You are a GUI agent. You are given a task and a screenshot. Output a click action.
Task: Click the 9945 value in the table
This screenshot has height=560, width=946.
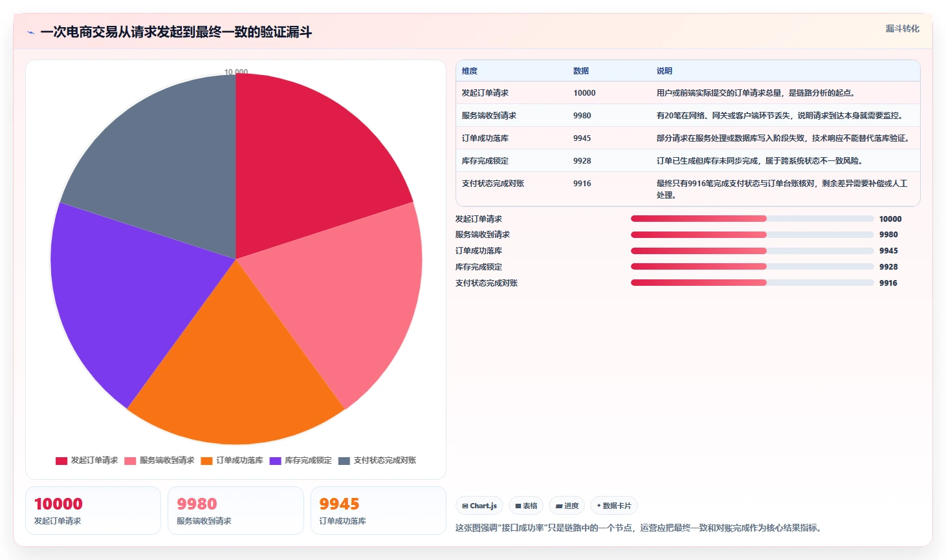coord(582,138)
